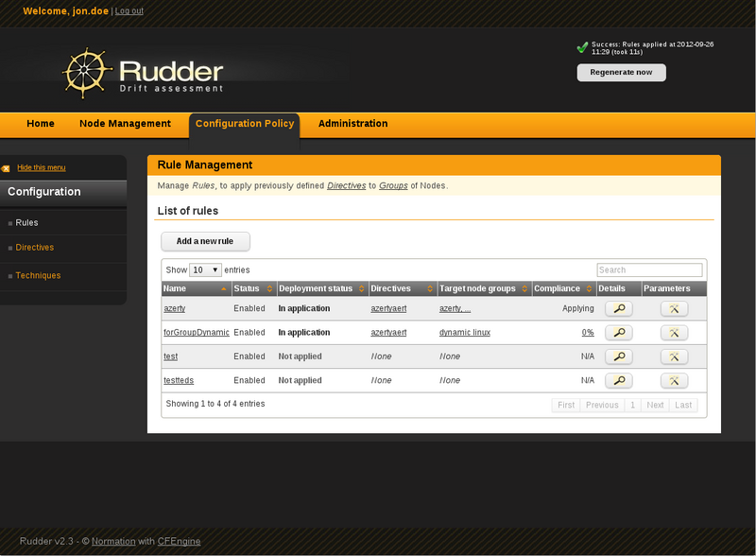Click the Regenerate now button
This screenshot has height=556, width=756.
(x=622, y=73)
